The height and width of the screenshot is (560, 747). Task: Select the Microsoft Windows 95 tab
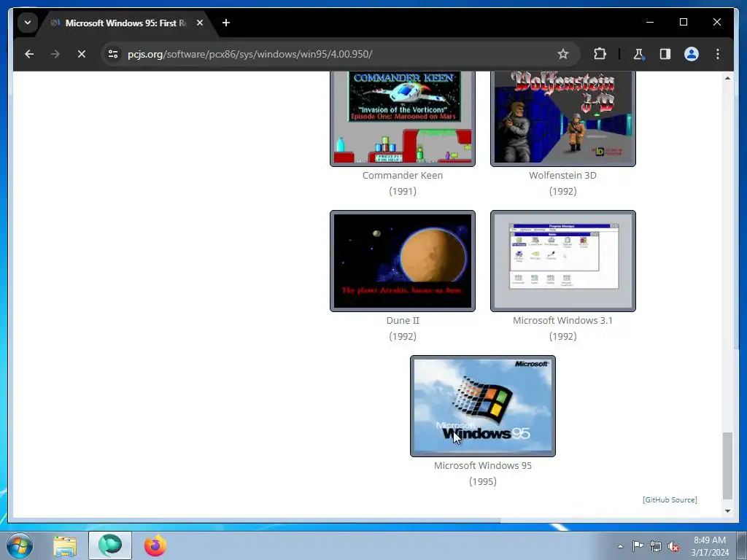pos(125,23)
